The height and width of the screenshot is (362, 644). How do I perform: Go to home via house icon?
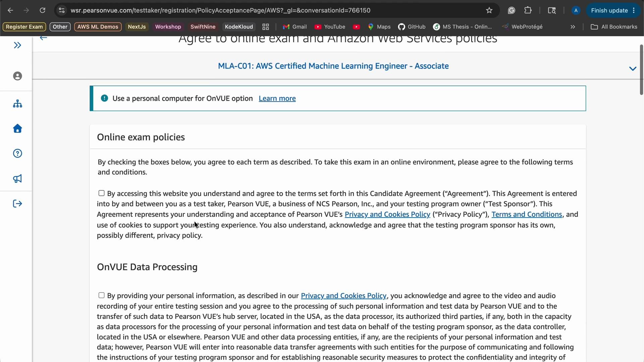pos(17,128)
